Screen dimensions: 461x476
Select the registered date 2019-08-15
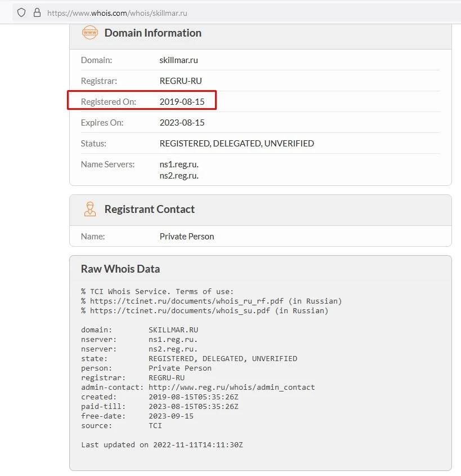(x=182, y=102)
